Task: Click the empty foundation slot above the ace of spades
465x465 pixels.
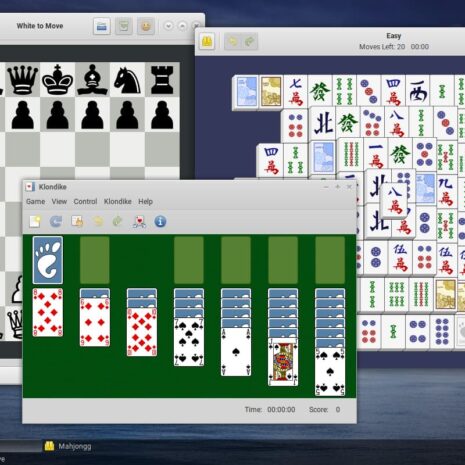Action: [x=236, y=260]
